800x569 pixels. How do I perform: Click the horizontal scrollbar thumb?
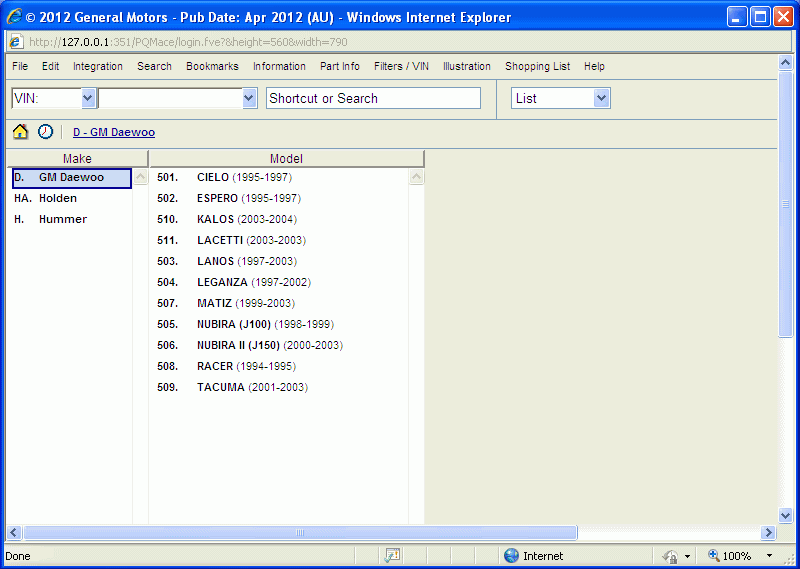(x=300, y=533)
